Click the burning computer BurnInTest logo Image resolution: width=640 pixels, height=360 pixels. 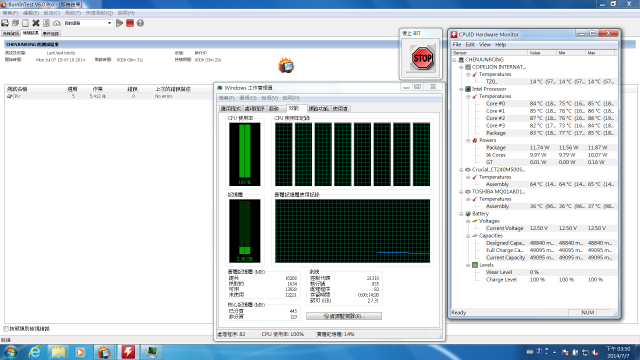click(x=286, y=65)
